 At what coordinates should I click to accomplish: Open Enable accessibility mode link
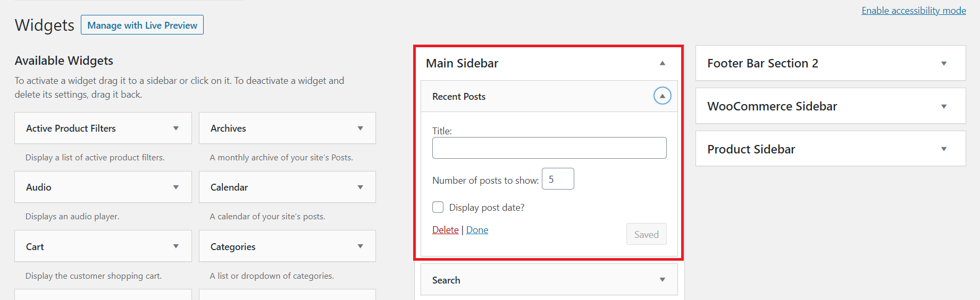coord(914,11)
